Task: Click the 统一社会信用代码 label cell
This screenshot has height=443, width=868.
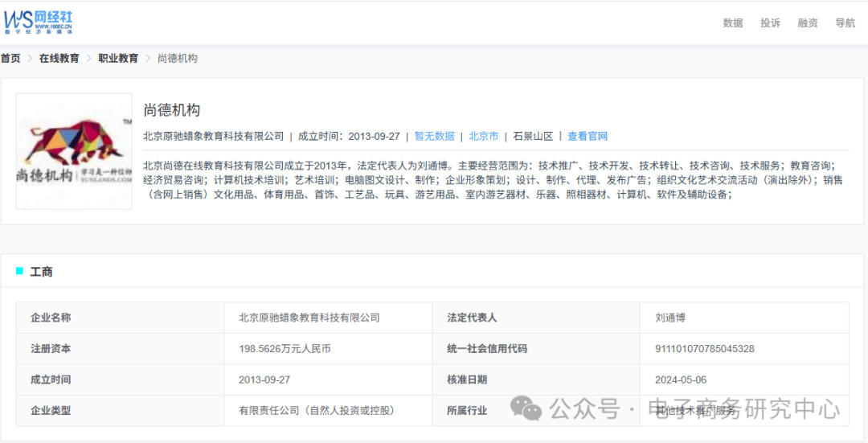Action: pyautogui.click(x=536, y=349)
